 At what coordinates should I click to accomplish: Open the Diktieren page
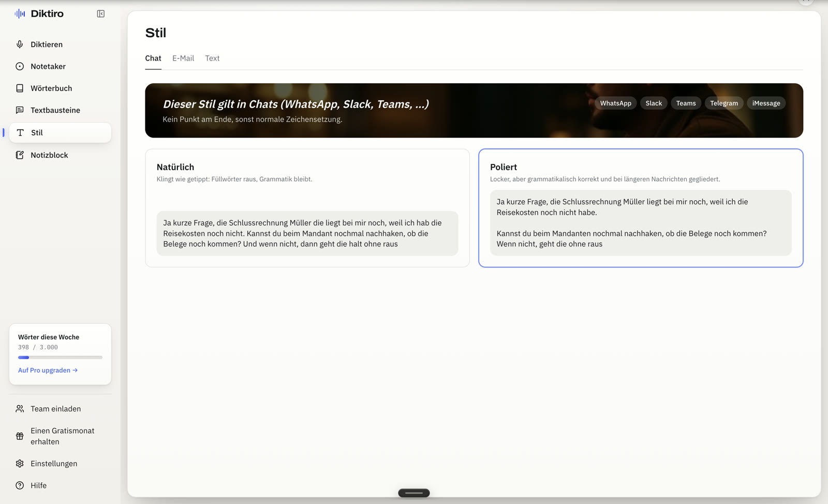click(60, 45)
